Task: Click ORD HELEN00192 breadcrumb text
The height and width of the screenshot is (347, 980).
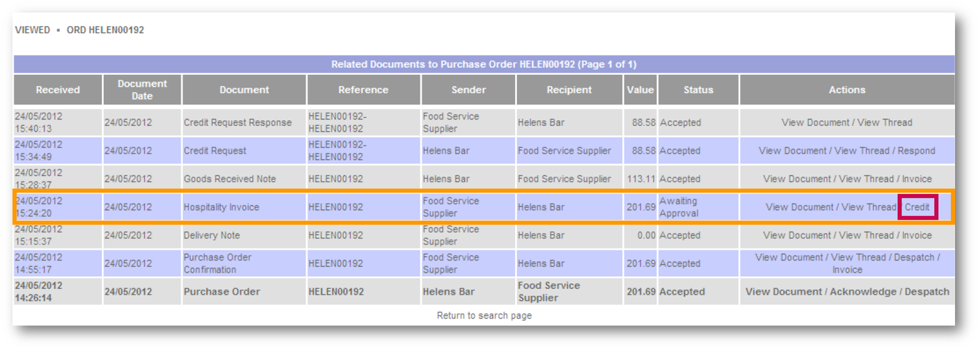Action: (x=105, y=30)
